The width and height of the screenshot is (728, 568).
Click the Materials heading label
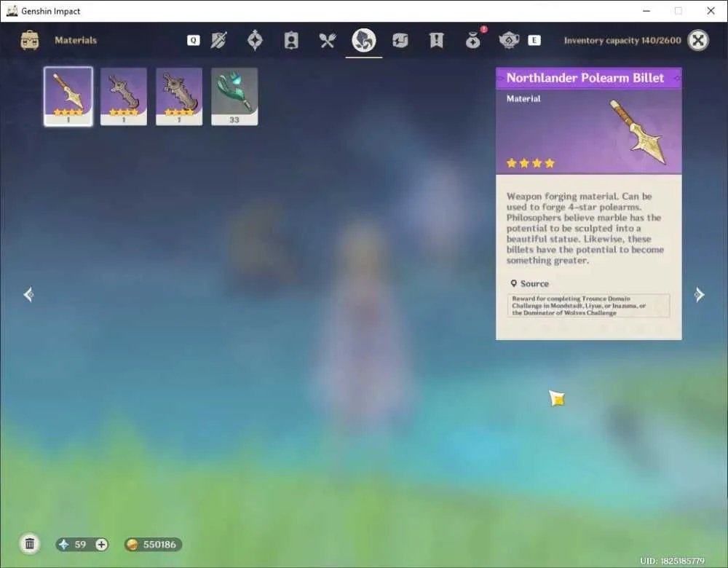click(76, 40)
